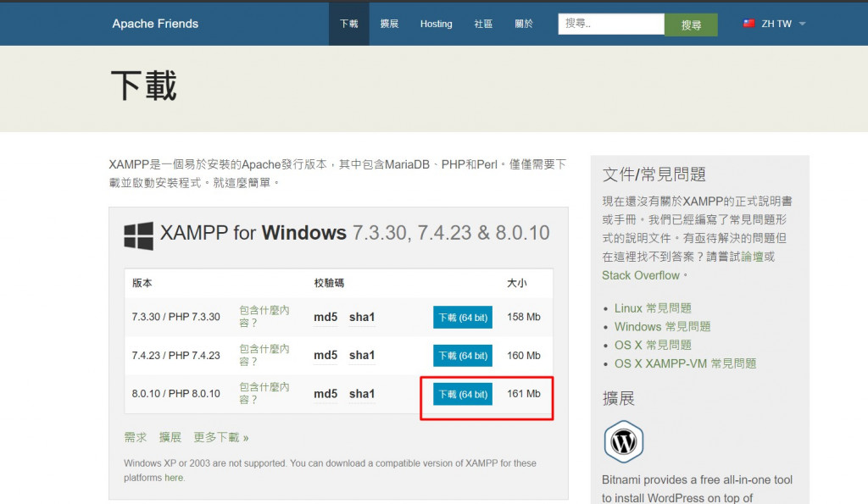Click the XAMPP for Windows heading

[x=355, y=233]
